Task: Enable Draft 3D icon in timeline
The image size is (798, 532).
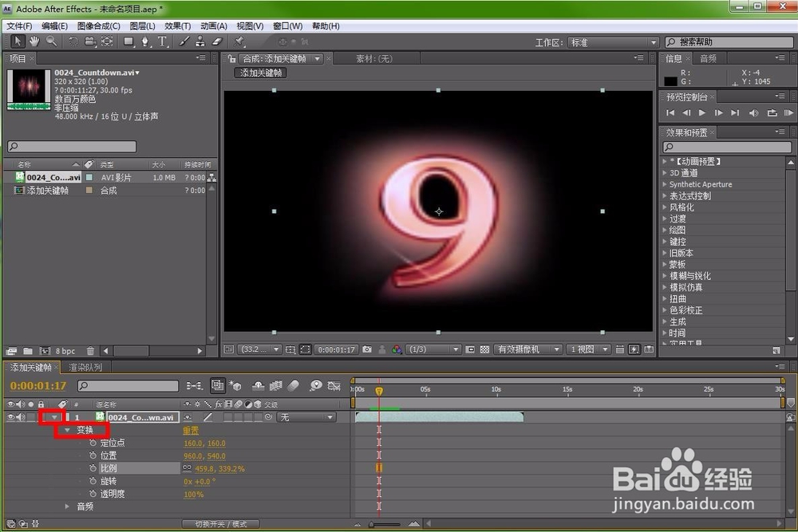Action: pos(235,386)
